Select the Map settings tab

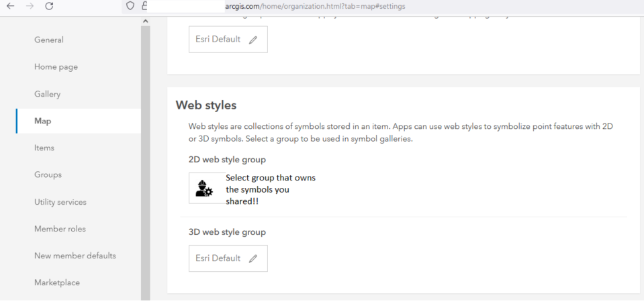click(x=43, y=121)
